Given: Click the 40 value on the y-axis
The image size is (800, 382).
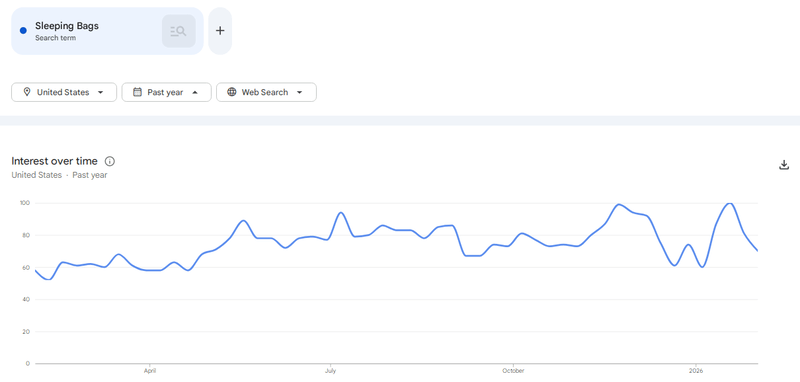Looking at the screenshot, I should [x=27, y=299].
